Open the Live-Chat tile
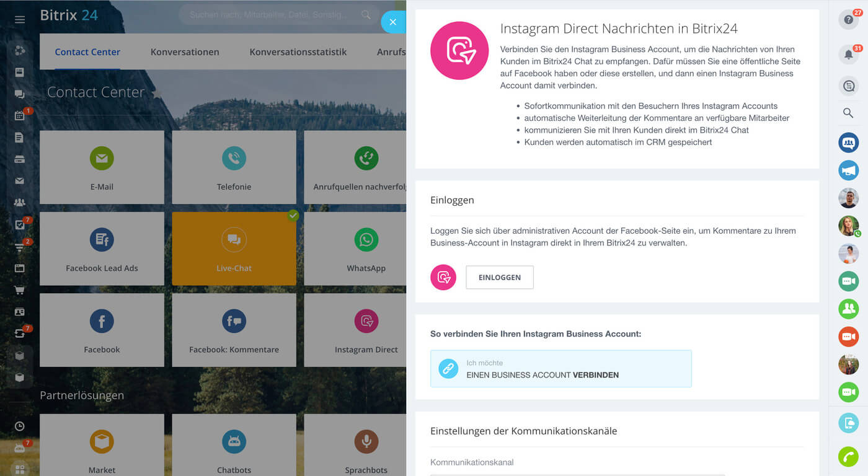This screenshot has height=476, width=868. (234, 249)
